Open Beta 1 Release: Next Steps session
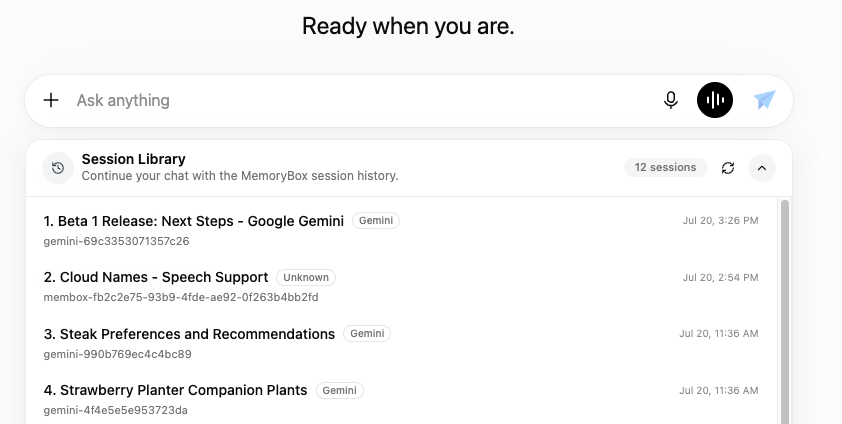Viewport: 842px width, 424px height. point(401,230)
